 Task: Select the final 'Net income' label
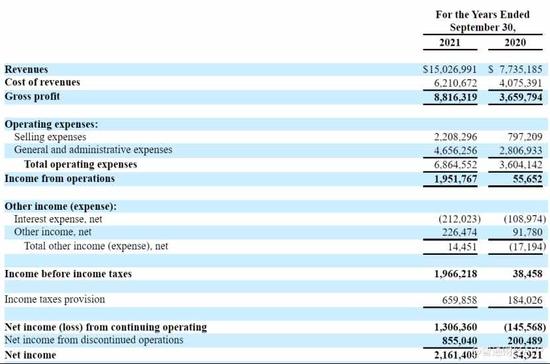point(30,355)
